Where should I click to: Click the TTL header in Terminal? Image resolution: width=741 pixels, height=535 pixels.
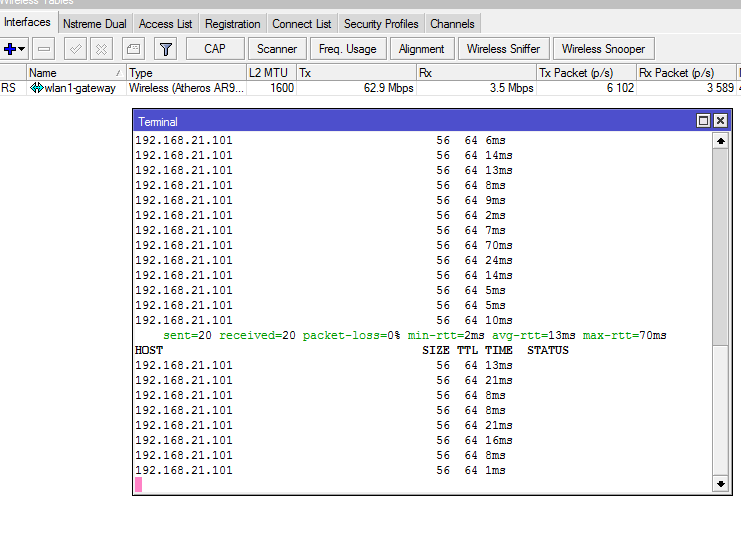pyautogui.click(x=467, y=350)
